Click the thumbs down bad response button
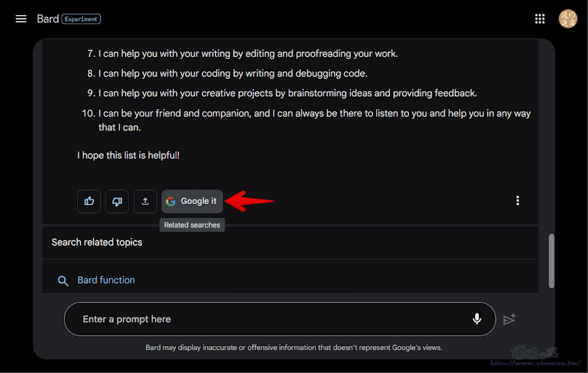Image resolution: width=588 pixels, height=373 pixels. click(117, 201)
